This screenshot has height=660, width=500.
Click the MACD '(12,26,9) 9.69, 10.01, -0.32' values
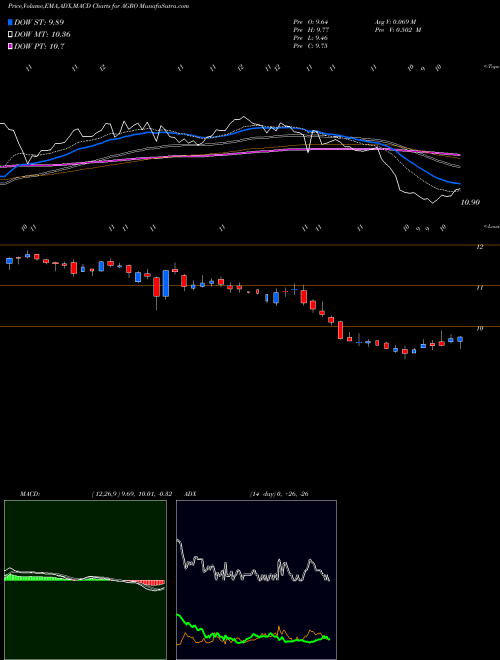[x=131, y=494]
